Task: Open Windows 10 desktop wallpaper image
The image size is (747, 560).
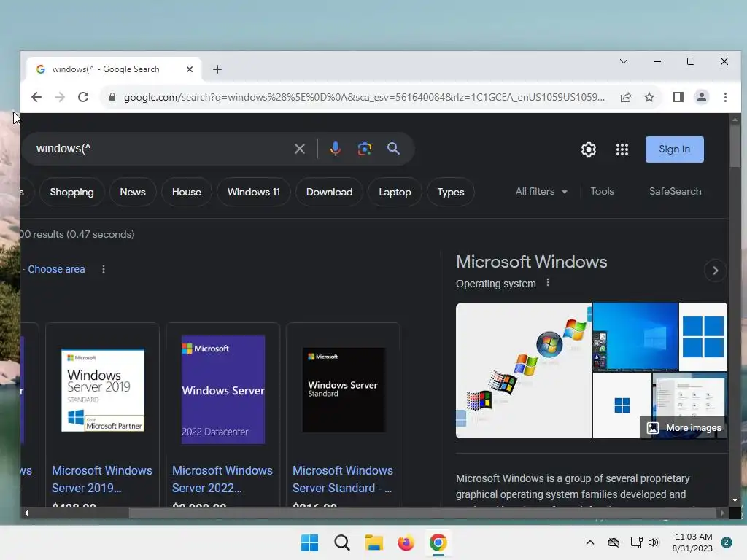Action: point(635,337)
